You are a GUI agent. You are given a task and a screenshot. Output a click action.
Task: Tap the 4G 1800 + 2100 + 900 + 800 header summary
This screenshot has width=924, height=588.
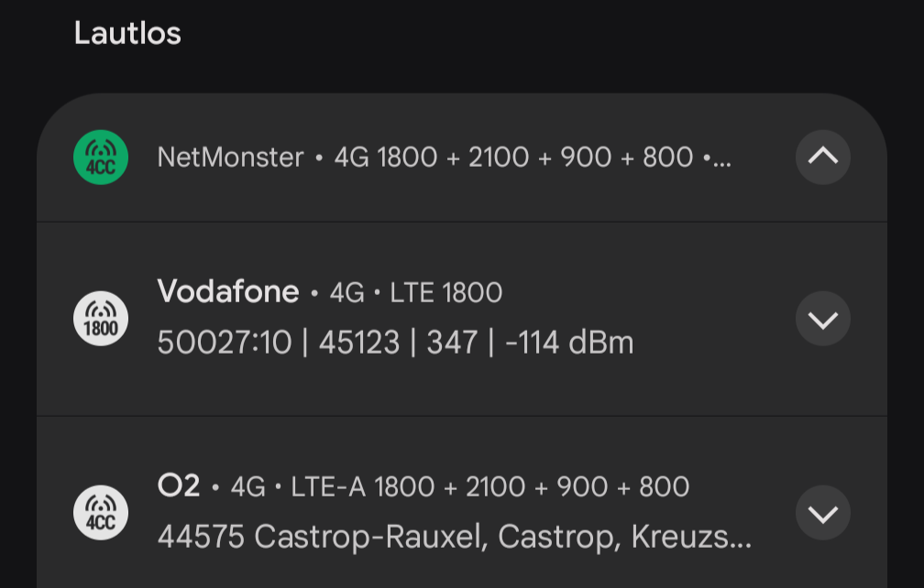pos(513,158)
